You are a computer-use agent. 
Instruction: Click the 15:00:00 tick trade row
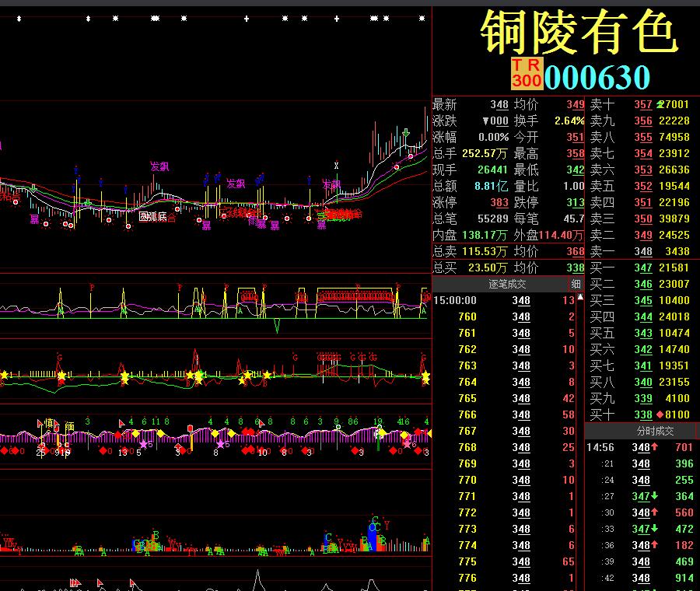pos(504,300)
